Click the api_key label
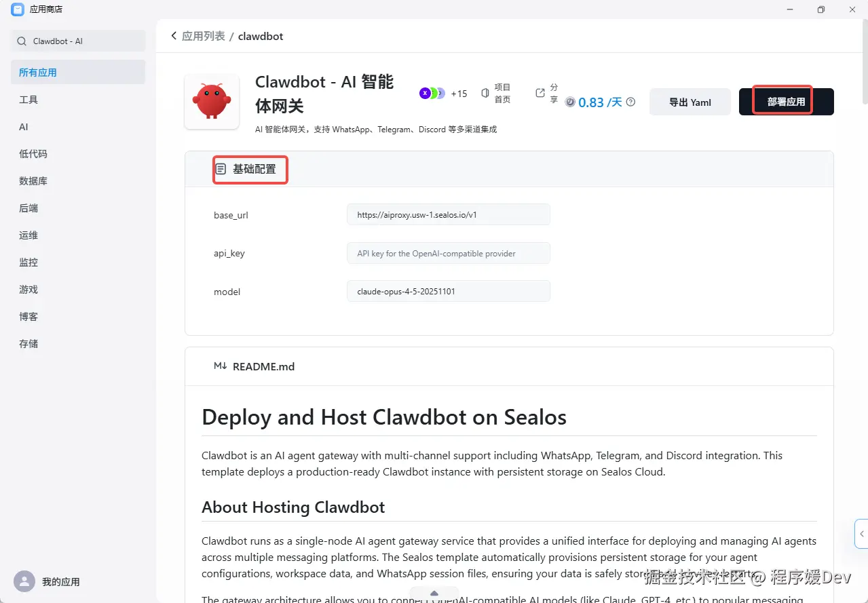 click(x=229, y=253)
